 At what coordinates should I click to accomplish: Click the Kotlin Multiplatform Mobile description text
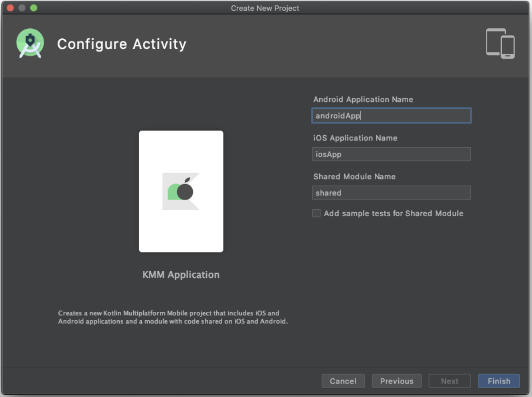tap(173, 317)
